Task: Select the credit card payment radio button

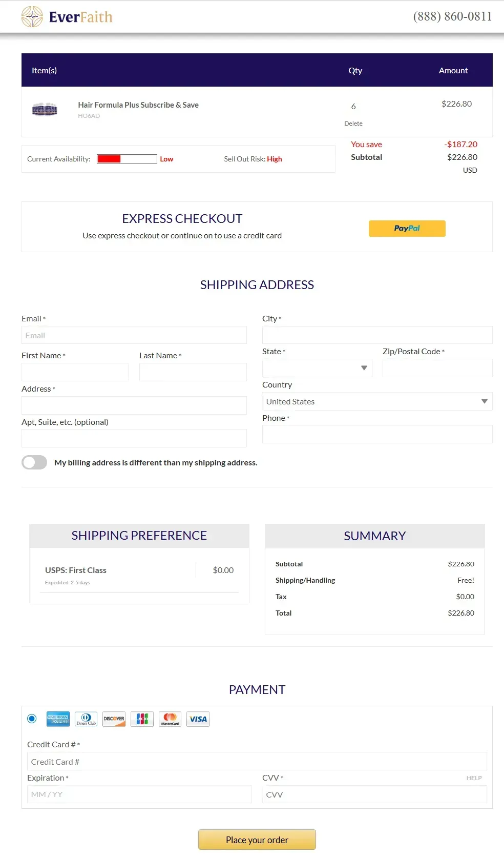Action: tap(32, 719)
